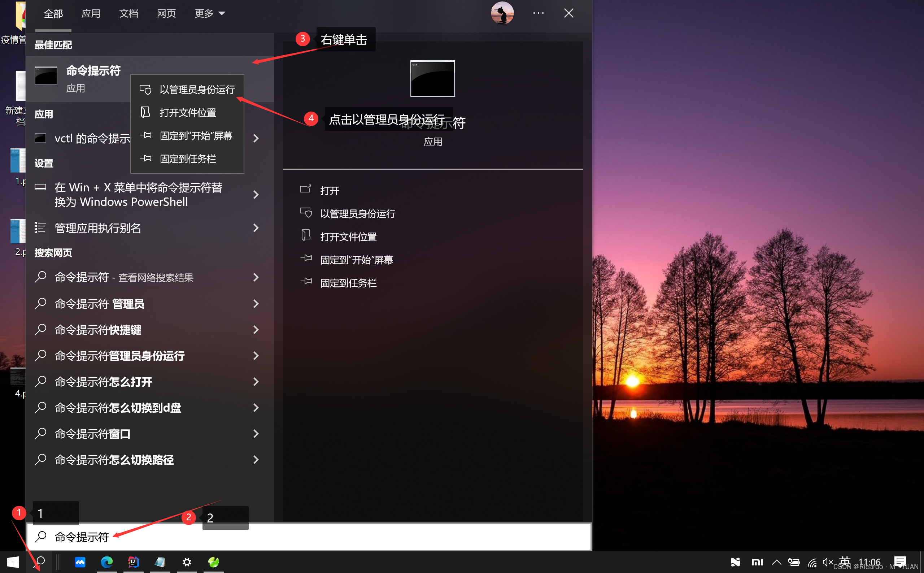Show hidden tray icons chevron
The image size is (924, 573).
point(776,563)
